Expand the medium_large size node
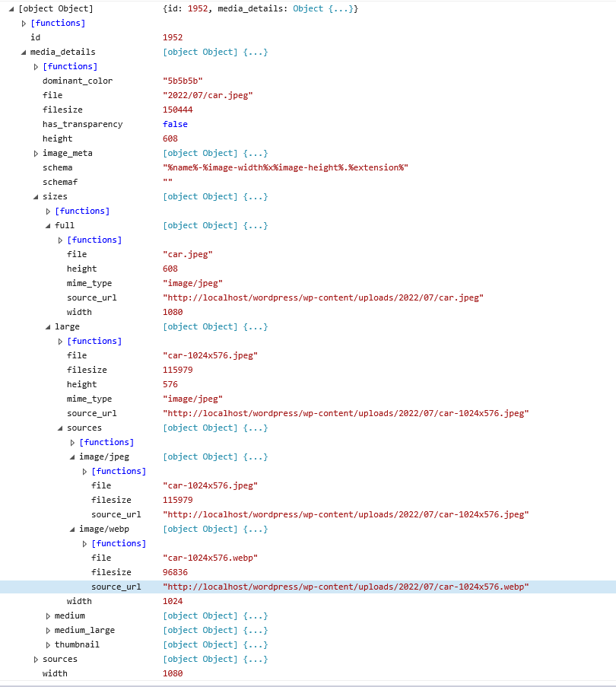Screen dimensions: 616x687 tap(48, 631)
